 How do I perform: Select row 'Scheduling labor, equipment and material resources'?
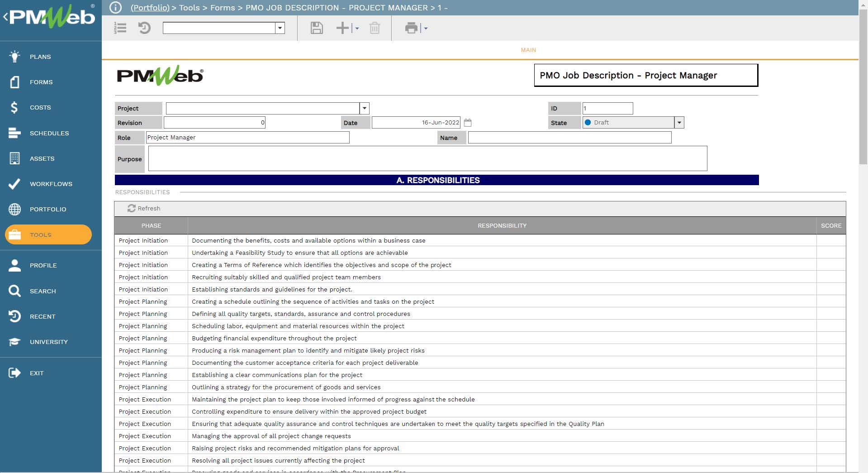pyautogui.click(x=480, y=326)
